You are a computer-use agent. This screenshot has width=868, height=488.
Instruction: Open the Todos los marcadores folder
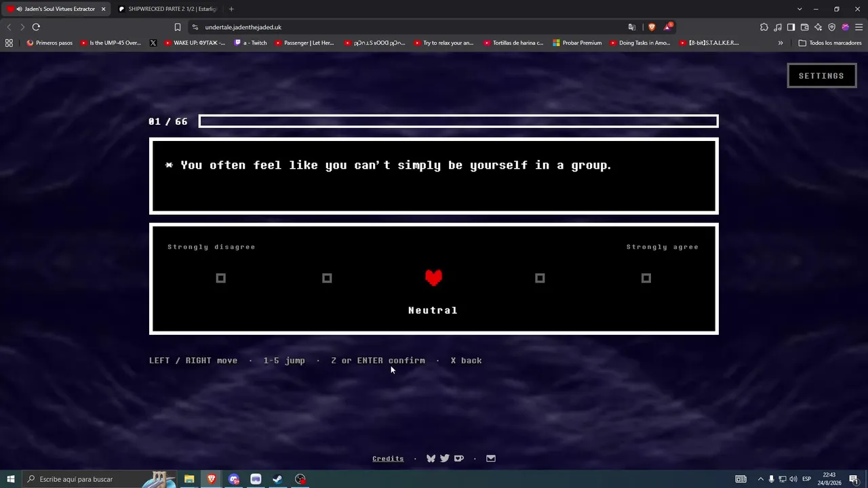[x=830, y=43]
